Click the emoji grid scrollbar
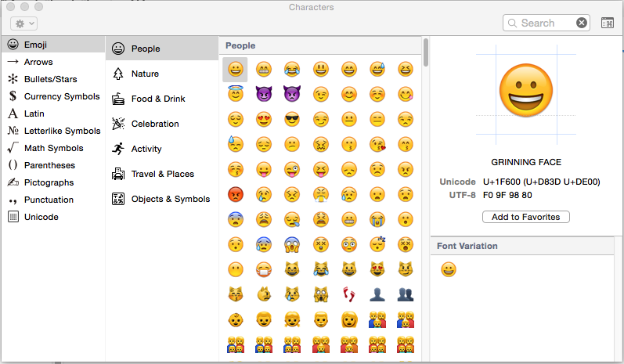This screenshot has height=364, width=624. pos(425,52)
